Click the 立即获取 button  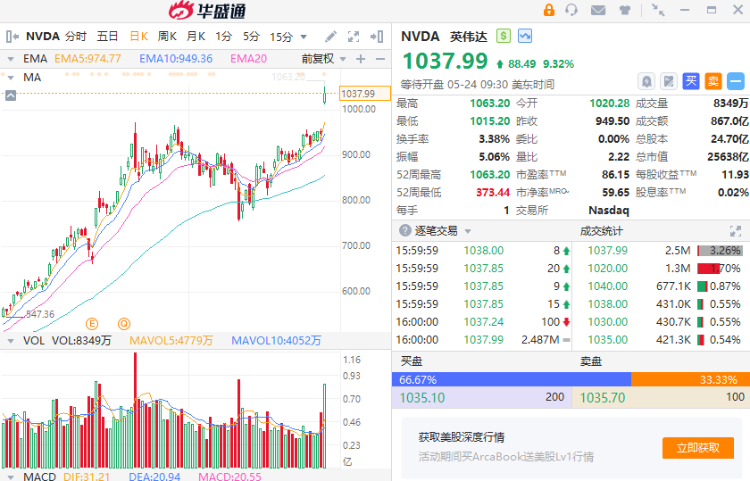coord(698,448)
